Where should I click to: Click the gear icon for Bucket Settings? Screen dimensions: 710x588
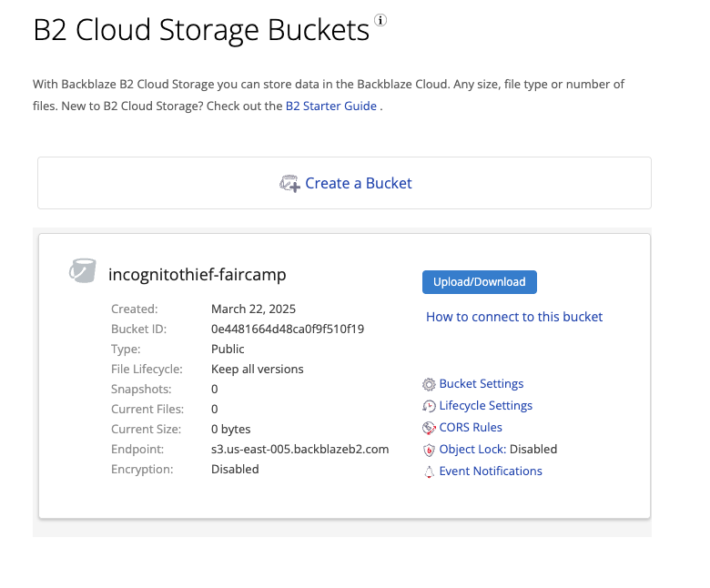click(429, 384)
